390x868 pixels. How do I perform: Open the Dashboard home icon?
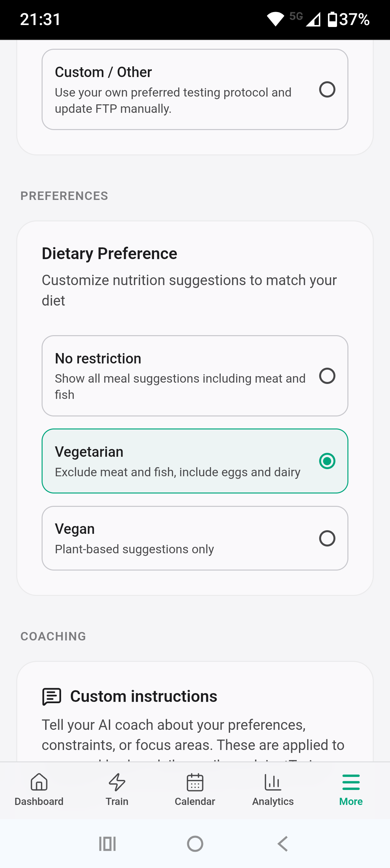coord(39,782)
